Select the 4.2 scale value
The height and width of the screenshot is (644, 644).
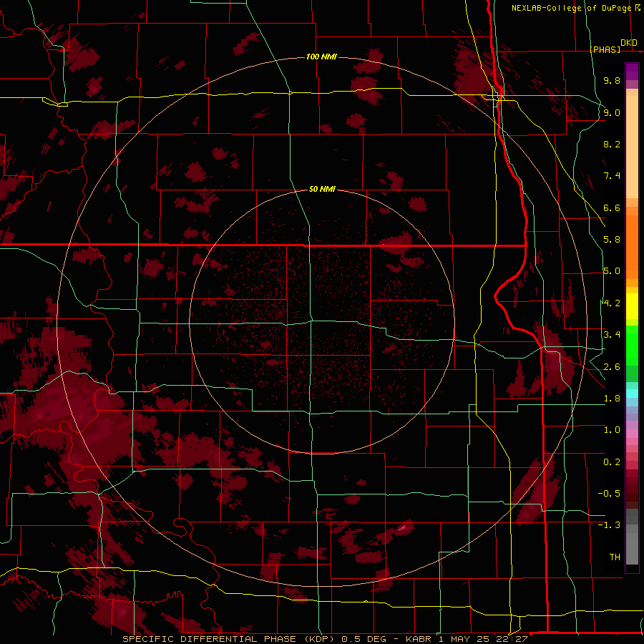point(612,303)
